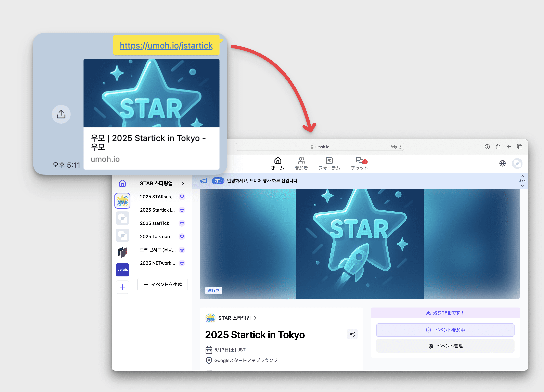Screen dimensions: 544x392
Task: Open the Safari tab overview icon
Action: click(x=520, y=147)
